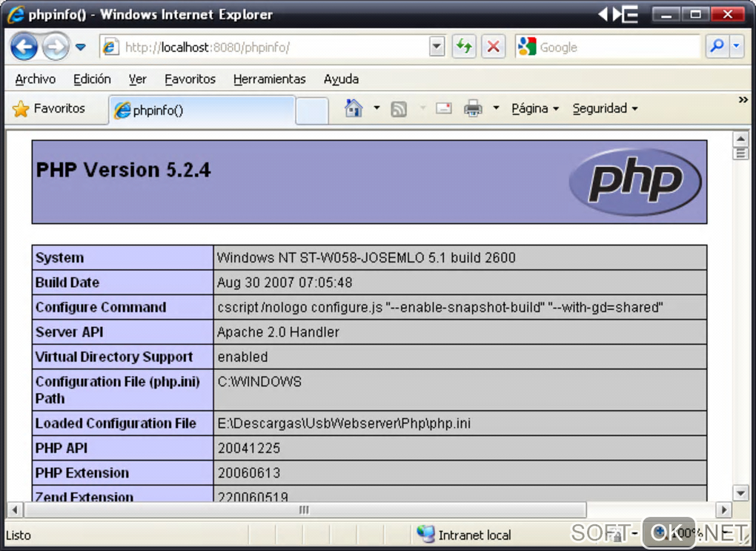Select the 'System' row label
Image resolution: width=756 pixels, height=551 pixels.
tap(59, 257)
